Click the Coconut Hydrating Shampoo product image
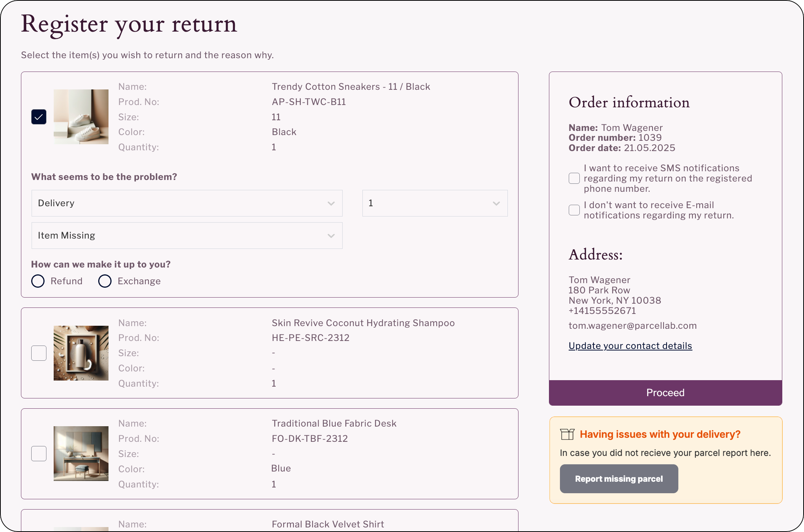Image resolution: width=804 pixels, height=532 pixels. tap(81, 353)
